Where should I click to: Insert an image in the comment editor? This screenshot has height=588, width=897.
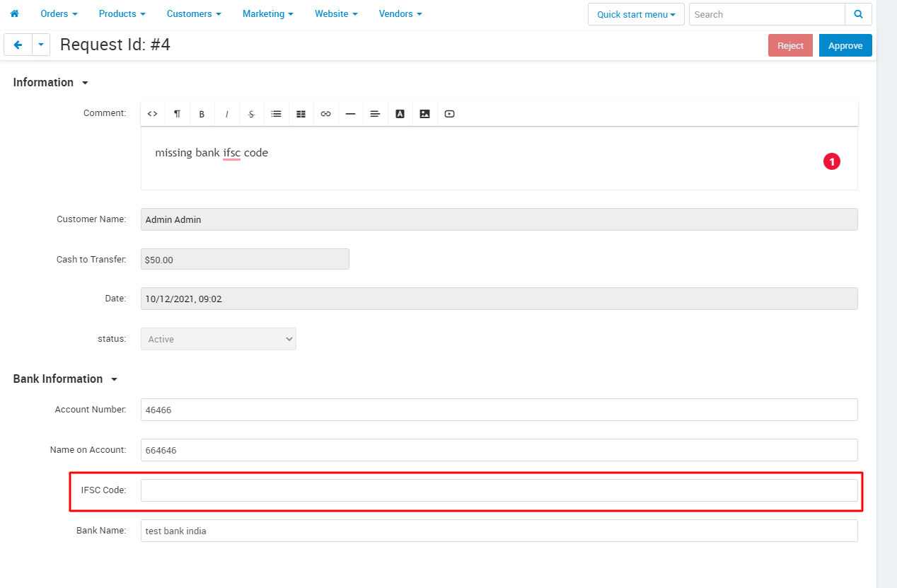pyautogui.click(x=424, y=114)
